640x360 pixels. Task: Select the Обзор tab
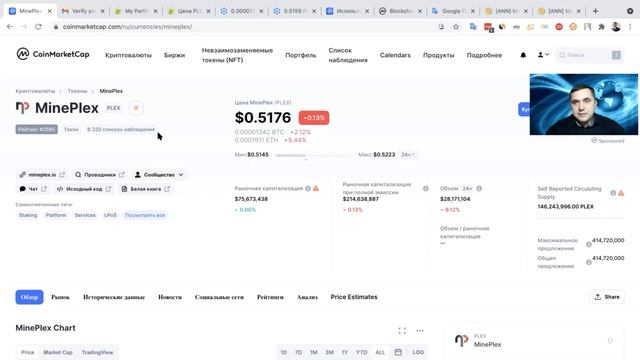pos(29,297)
